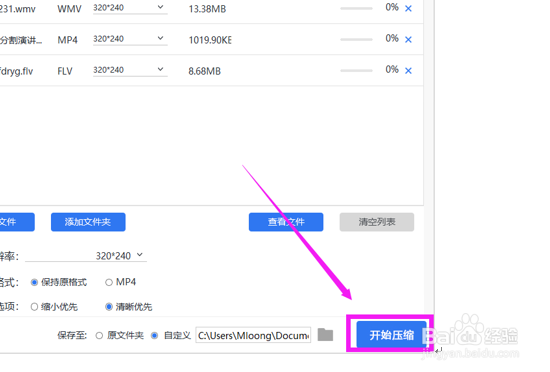
Task: Click the 13.38MB size value
Action: [x=207, y=9]
